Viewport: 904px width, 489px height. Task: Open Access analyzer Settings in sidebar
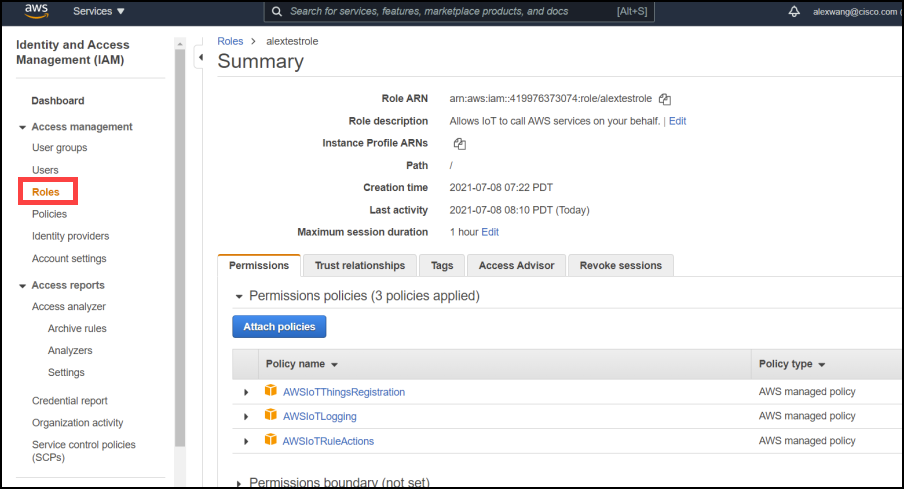click(66, 372)
